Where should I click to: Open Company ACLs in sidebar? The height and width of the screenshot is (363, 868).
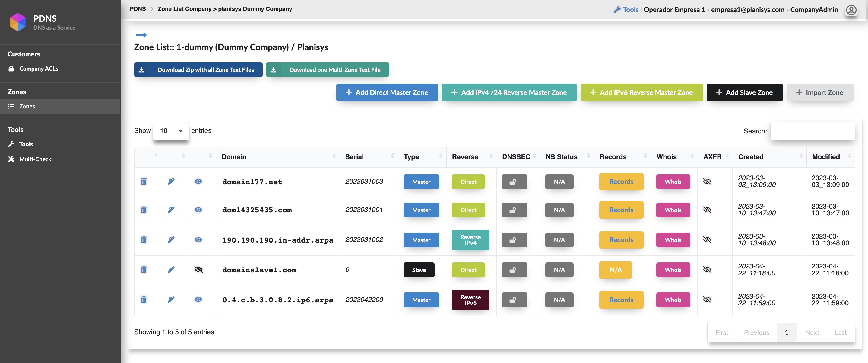coord(38,69)
